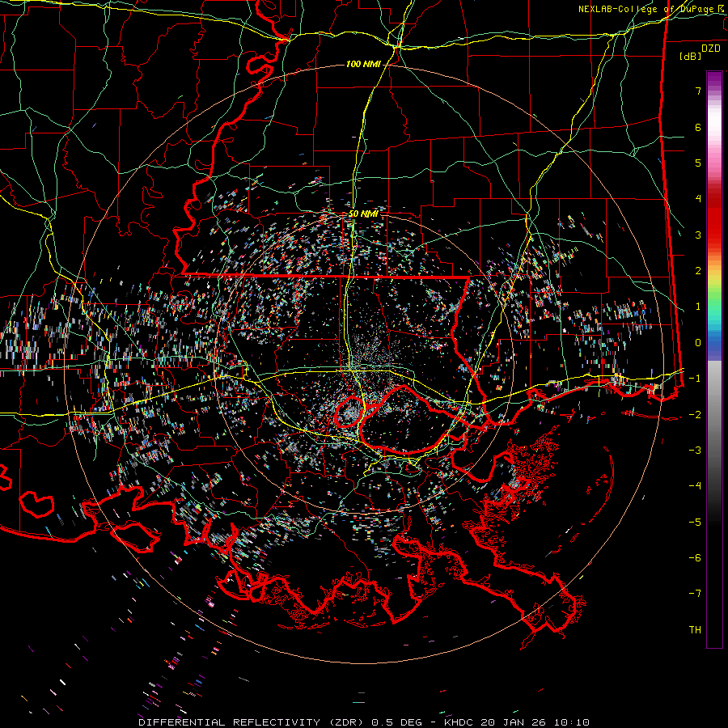Click the 1 tick label on the color scale
Viewport: 728px width, 728px height.
tap(698, 307)
